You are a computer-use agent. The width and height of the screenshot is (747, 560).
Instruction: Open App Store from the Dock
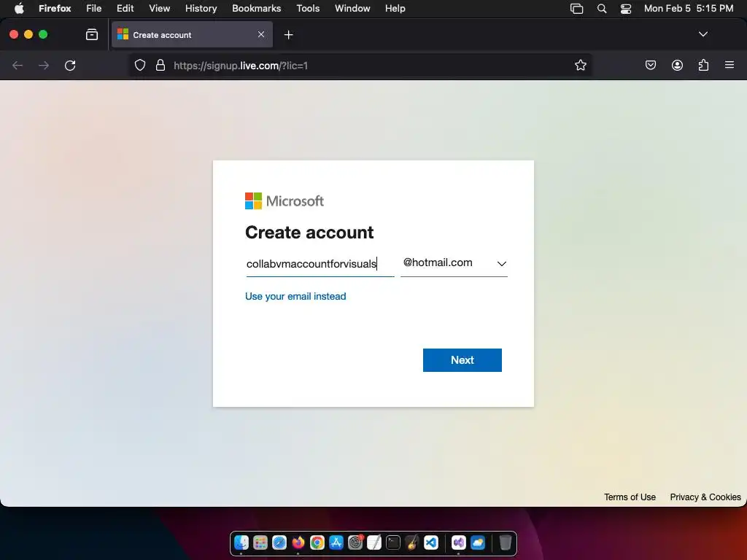(336, 542)
